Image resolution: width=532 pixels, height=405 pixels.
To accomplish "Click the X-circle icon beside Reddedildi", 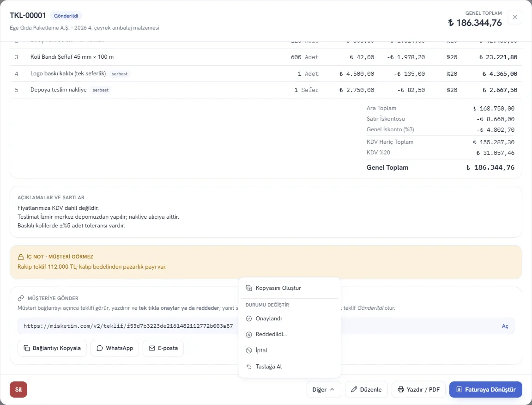I will tap(249, 335).
